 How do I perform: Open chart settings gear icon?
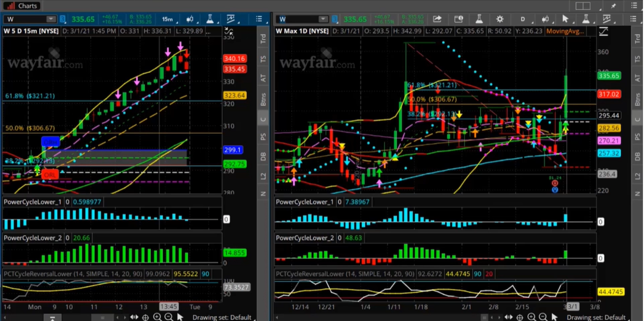click(500, 19)
